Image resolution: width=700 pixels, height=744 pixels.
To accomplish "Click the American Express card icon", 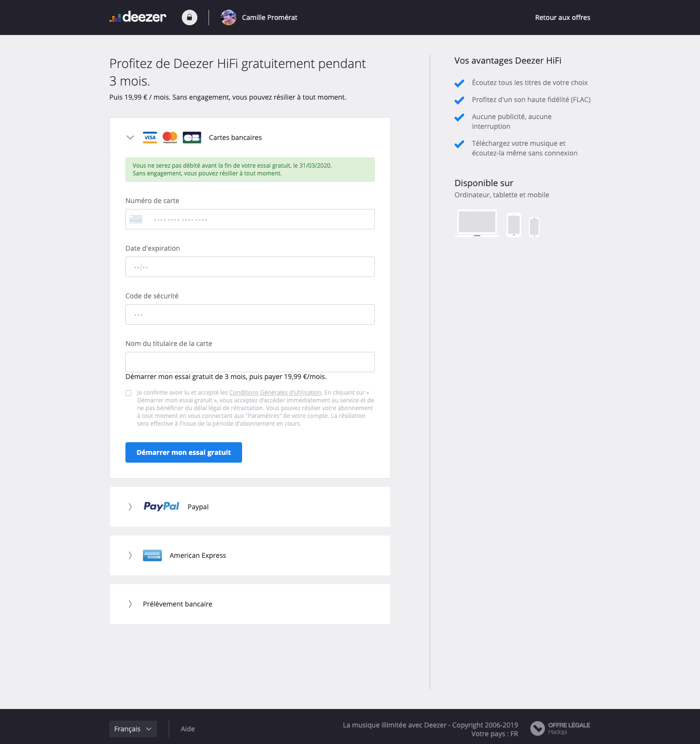I will point(152,555).
